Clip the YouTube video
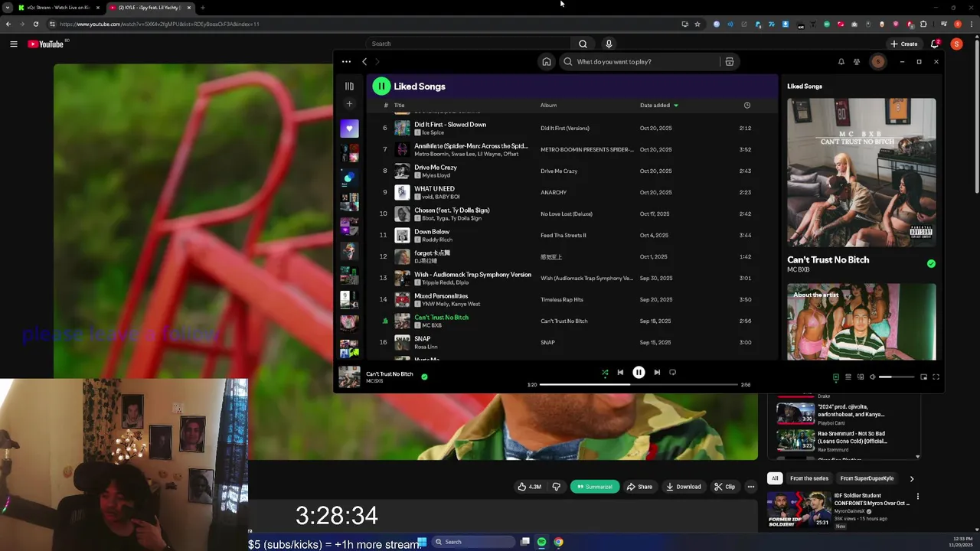The height and width of the screenshot is (551, 980). pos(724,487)
